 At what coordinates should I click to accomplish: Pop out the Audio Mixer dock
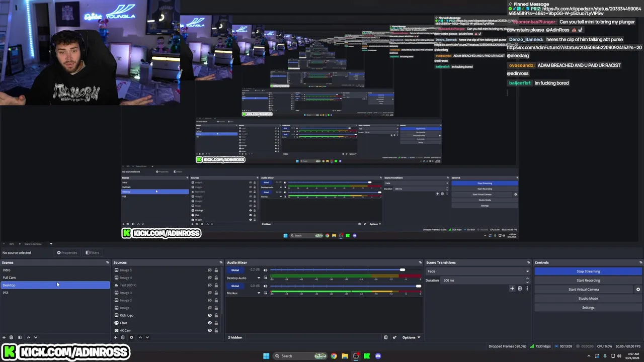coord(420,262)
